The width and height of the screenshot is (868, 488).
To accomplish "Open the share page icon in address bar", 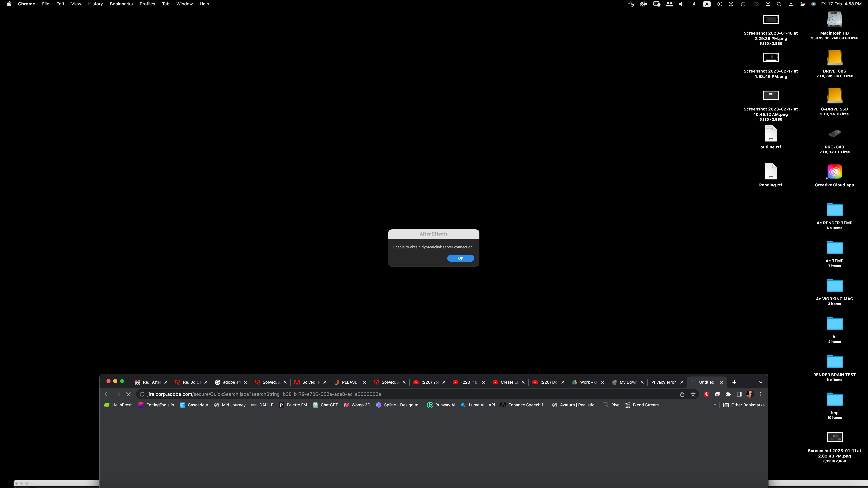I will pos(682,394).
